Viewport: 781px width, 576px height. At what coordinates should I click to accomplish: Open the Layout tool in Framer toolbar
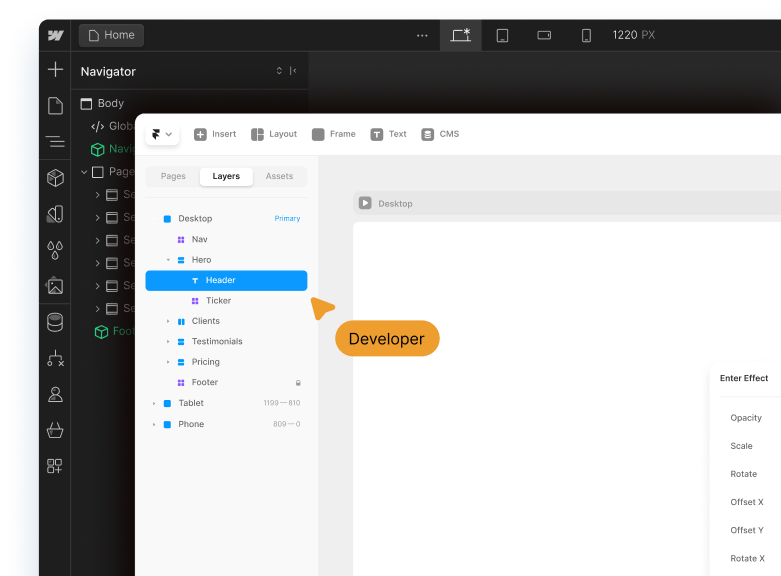tap(274, 134)
